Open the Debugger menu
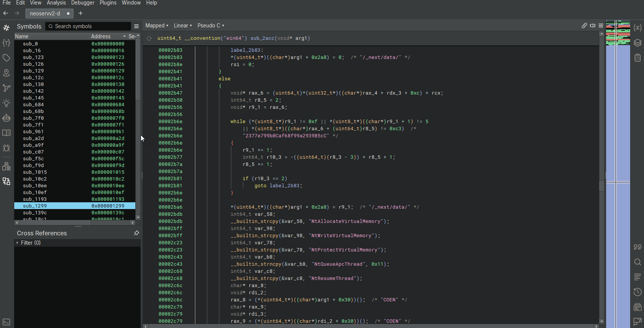This screenshot has height=328, width=644. tap(83, 3)
